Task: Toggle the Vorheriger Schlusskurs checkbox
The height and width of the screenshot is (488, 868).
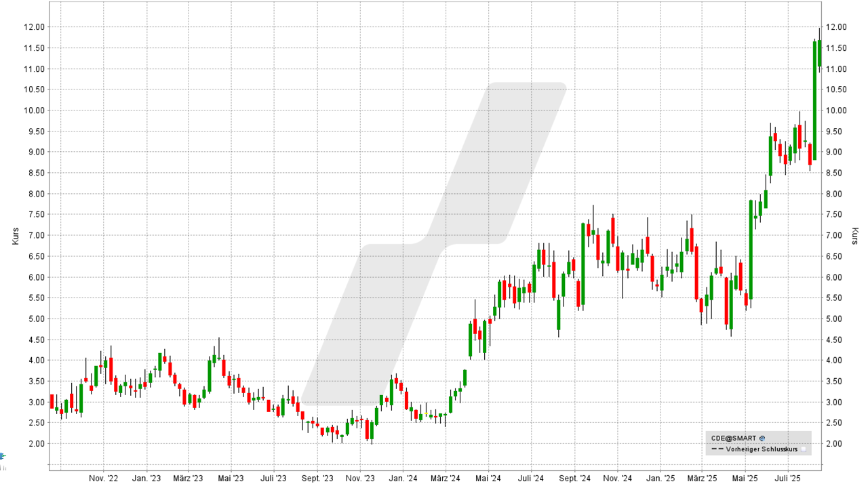Action: [804, 449]
